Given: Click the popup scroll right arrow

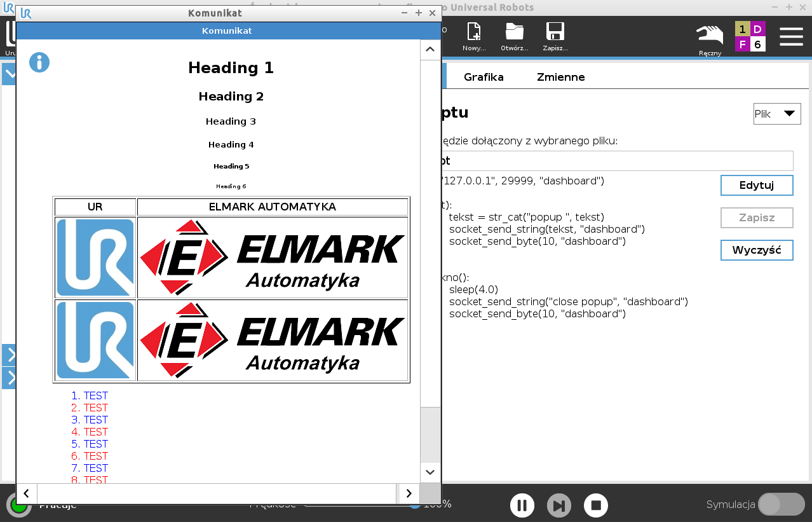Looking at the screenshot, I should (409, 493).
